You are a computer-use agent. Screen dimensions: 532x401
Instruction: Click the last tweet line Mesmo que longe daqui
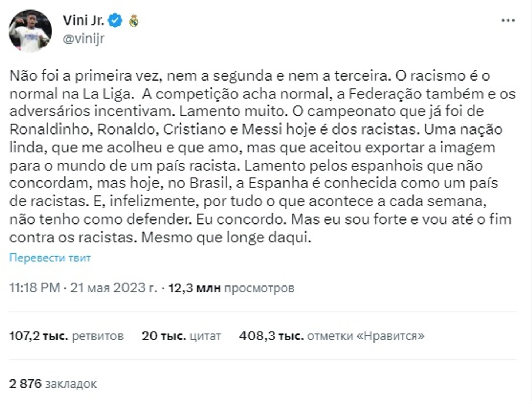pyautogui.click(x=226, y=238)
